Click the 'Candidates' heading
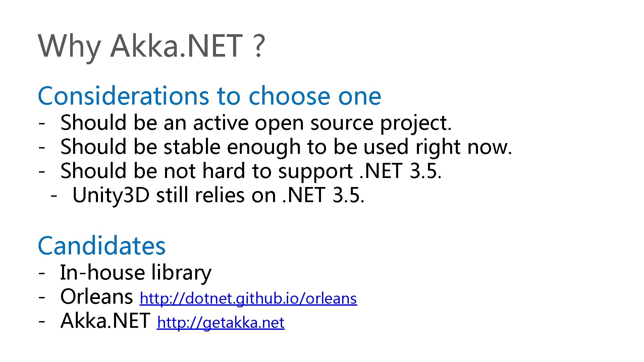The image size is (644, 362). (102, 245)
